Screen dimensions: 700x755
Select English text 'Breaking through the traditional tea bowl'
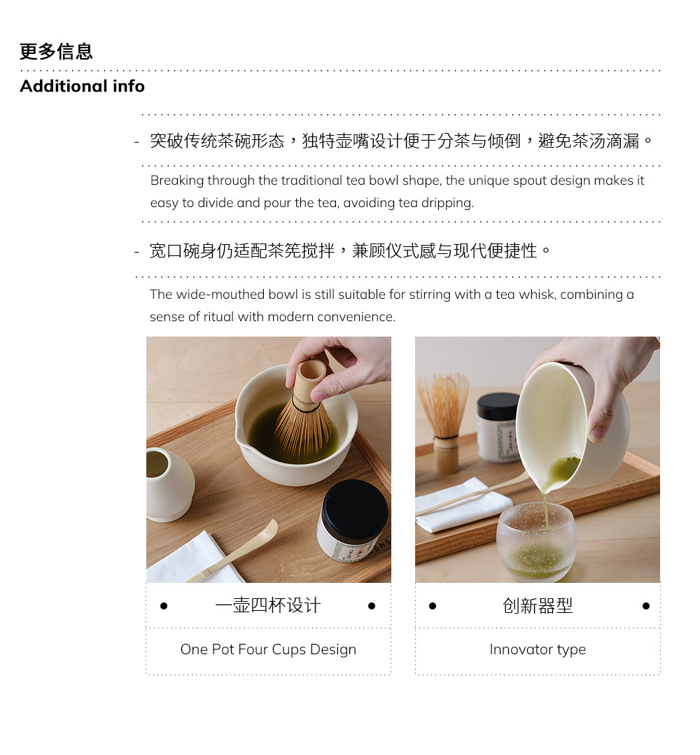397,191
